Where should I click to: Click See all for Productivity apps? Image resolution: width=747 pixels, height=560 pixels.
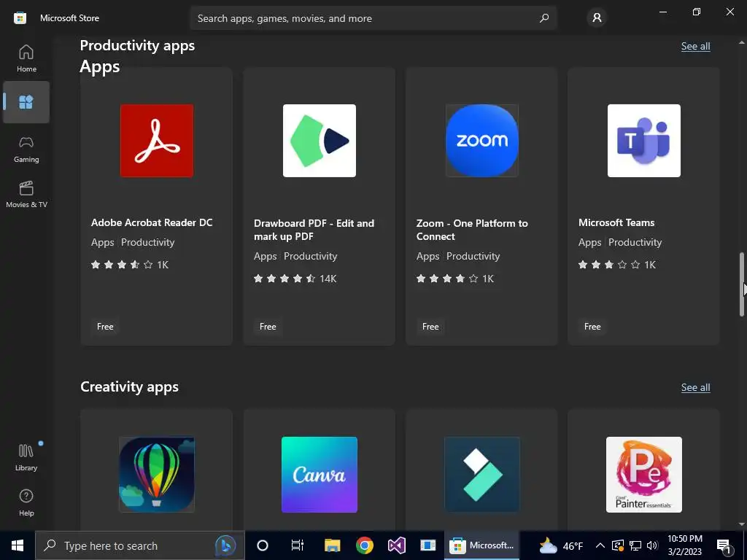click(x=695, y=46)
